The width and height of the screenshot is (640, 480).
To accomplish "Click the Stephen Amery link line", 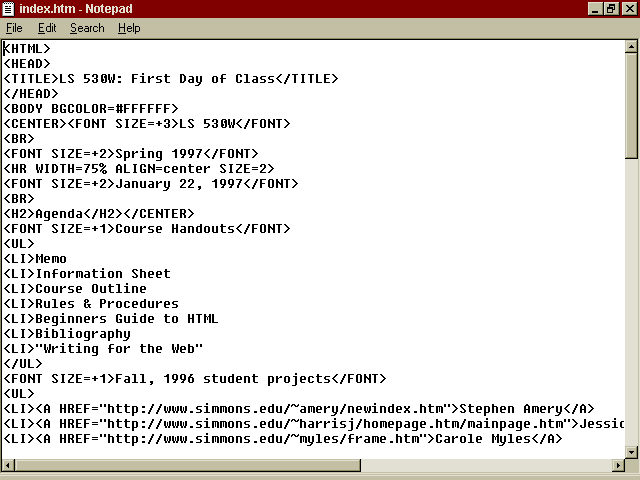I will pyautogui.click(x=300, y=409).
